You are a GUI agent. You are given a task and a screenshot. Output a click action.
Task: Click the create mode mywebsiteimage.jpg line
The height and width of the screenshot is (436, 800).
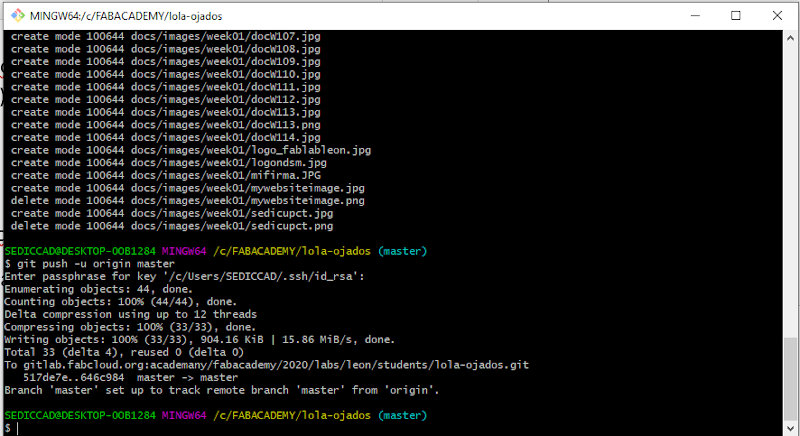(188, 188)
